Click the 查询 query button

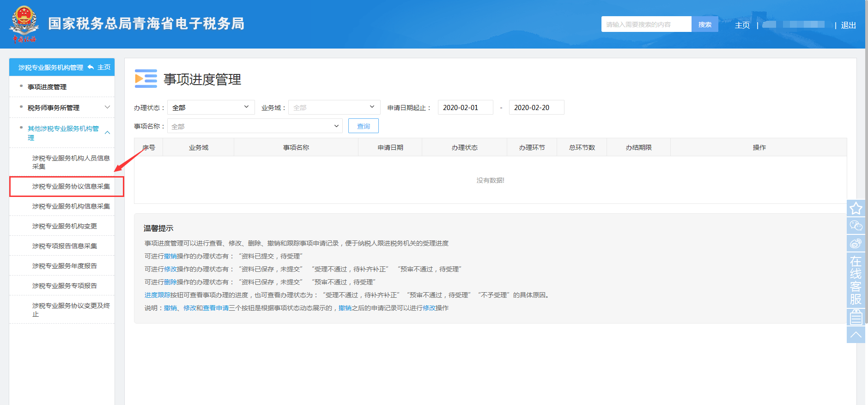click(363, 126)
